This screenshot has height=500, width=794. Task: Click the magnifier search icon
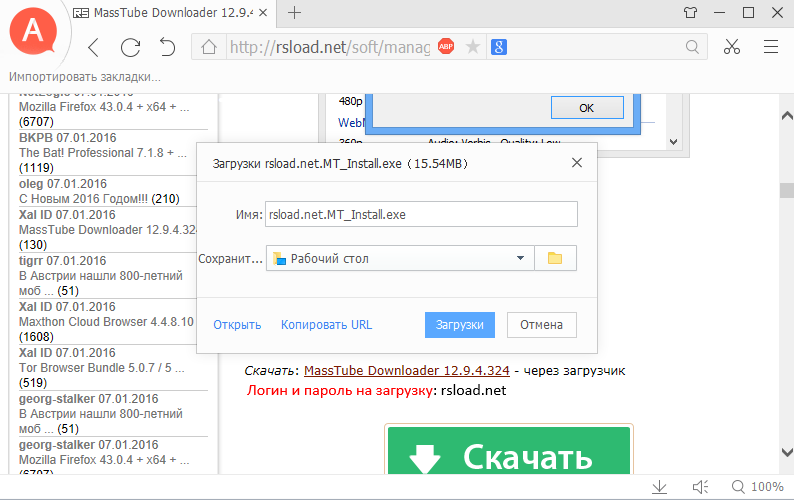pos(692,47)
